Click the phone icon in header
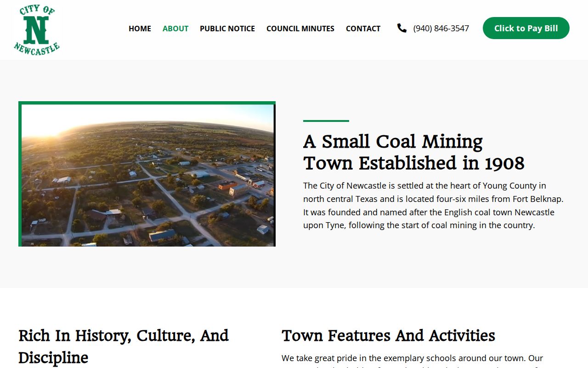The height and width of the screenshot is (368, 588). [402, 28]
